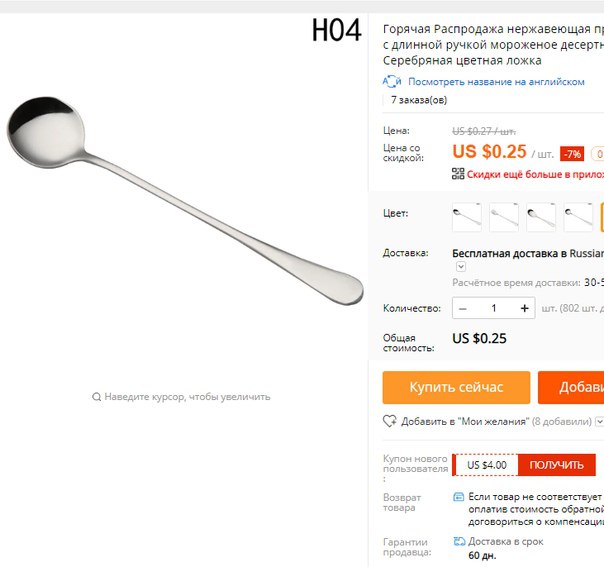Increase quantity with the plus button
The height and width of the screenshot is (567, 604).
pyautogui.click(x=524, y=308)
